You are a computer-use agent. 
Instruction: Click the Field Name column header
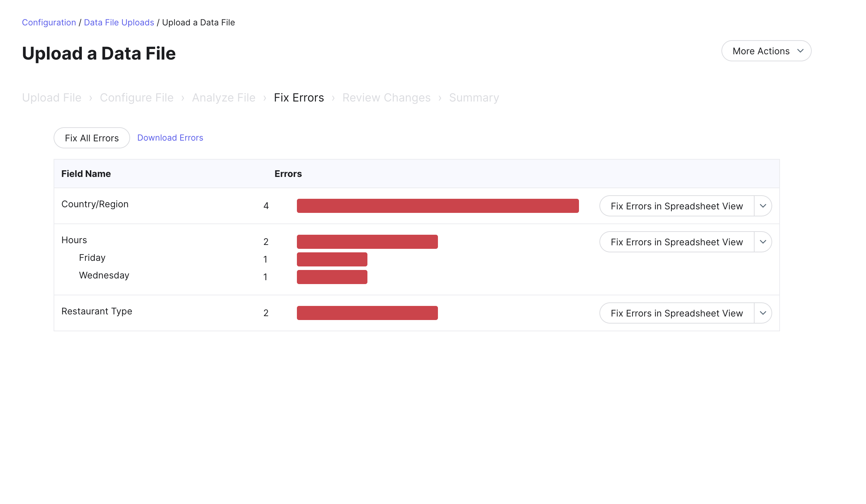(86, 174)
